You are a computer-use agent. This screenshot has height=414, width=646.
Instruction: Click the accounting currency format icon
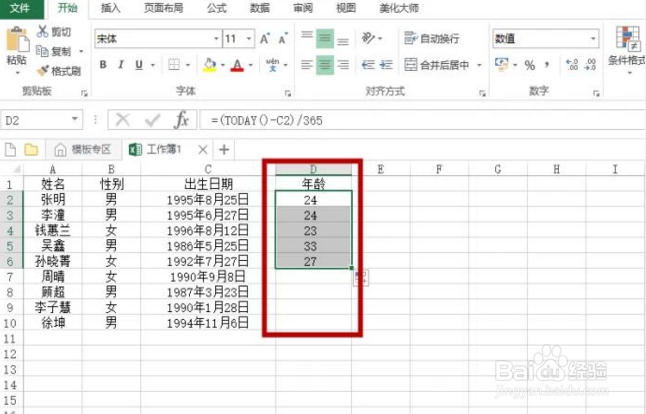pos(501,65)
